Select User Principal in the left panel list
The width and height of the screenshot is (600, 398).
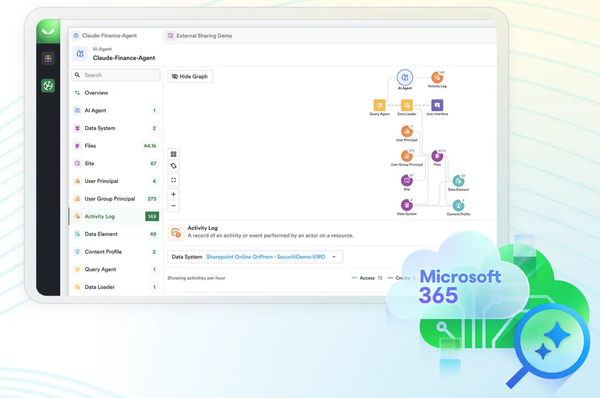coord(115,181)
